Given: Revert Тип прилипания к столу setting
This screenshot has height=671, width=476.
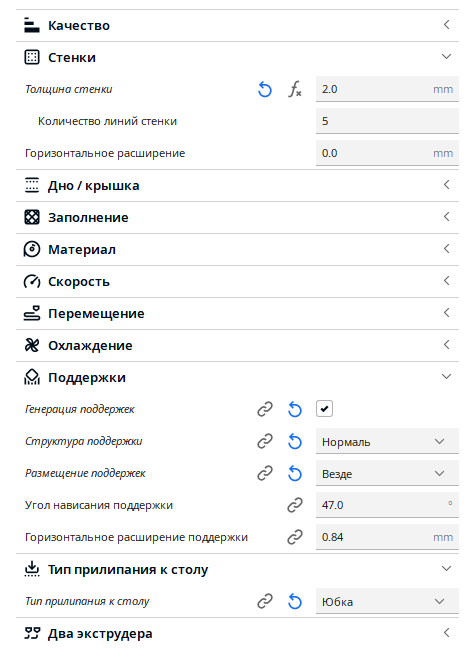Looking at the screenshot, I should click(295, 601).
